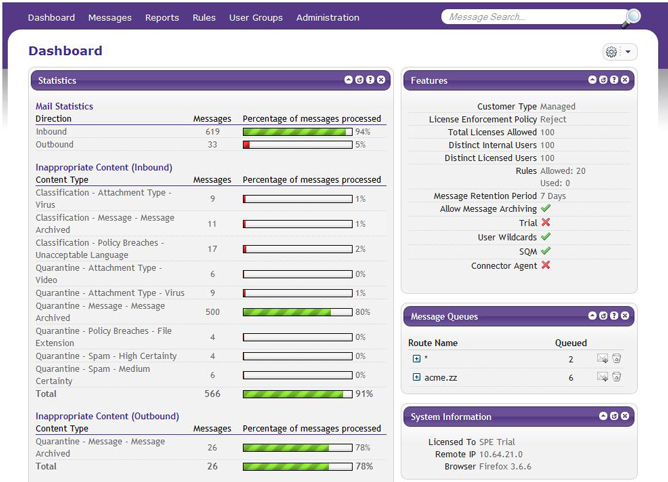Expand the acme.zz route row

click(417, 377)
